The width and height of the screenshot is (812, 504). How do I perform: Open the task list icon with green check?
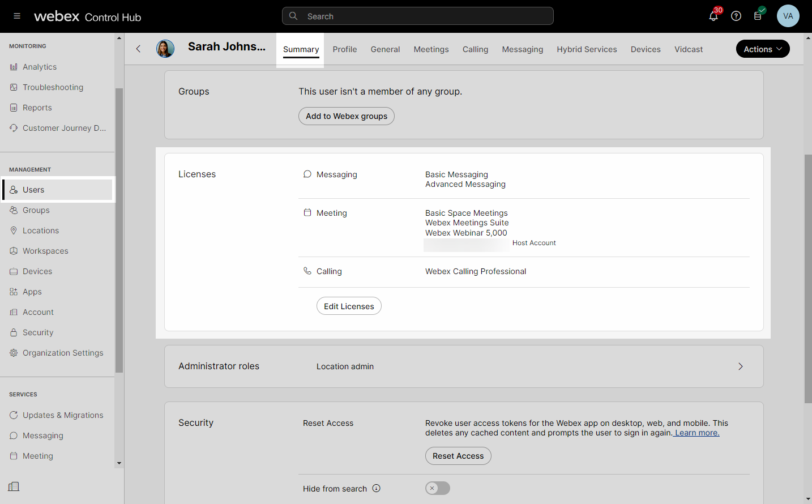(758, 16)
